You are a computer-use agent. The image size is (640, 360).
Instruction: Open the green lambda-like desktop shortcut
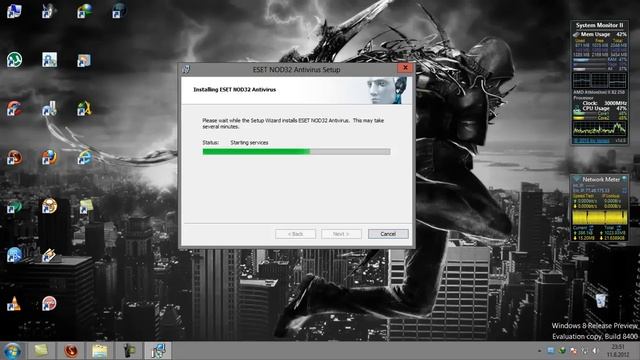(x=84, y=108)
